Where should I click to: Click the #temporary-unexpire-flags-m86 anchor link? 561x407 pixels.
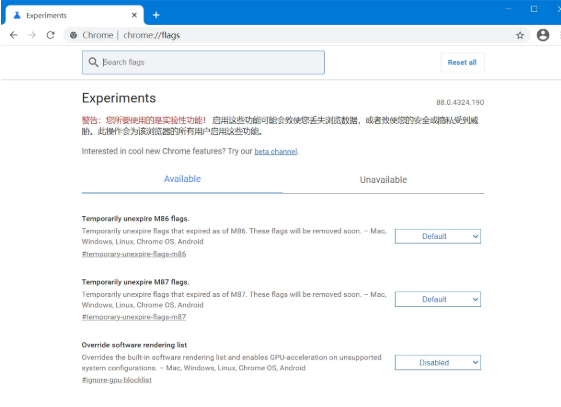tap(134, 254)
